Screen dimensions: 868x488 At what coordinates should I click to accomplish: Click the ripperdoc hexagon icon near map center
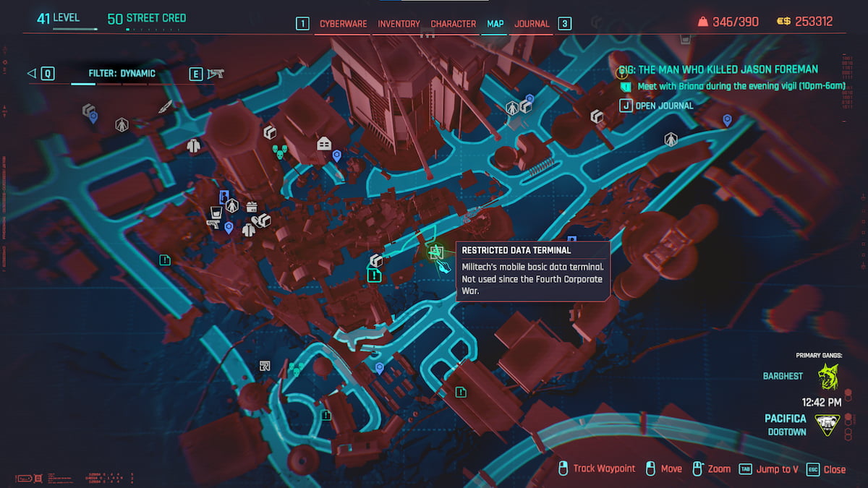pyautogui.click(x=232, y=205)
